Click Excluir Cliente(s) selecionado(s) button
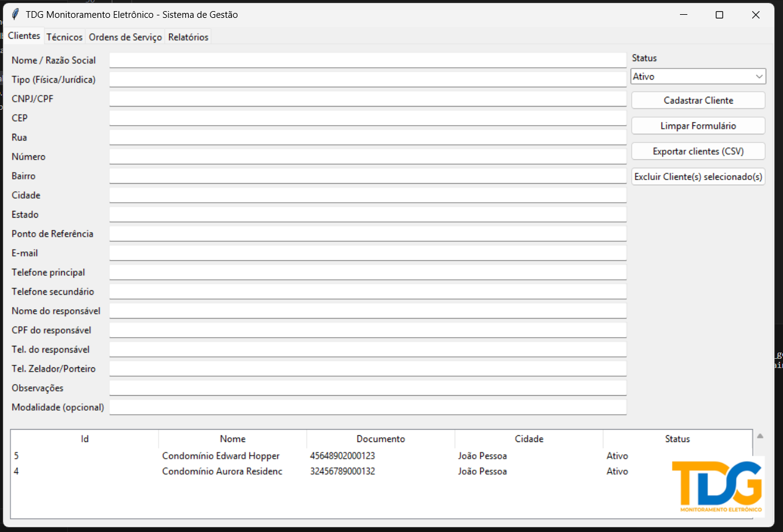The height and width of the screenshot is (532, 783). pos(698,177)
